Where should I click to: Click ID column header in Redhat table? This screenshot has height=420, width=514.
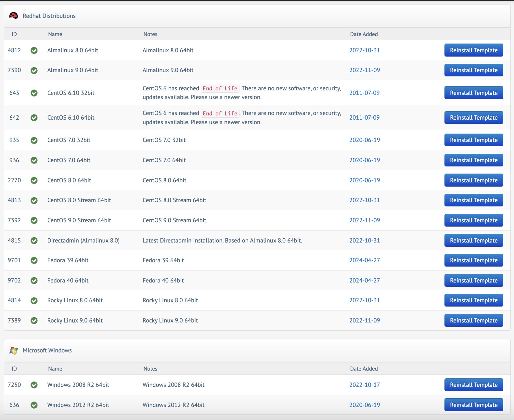14,34
